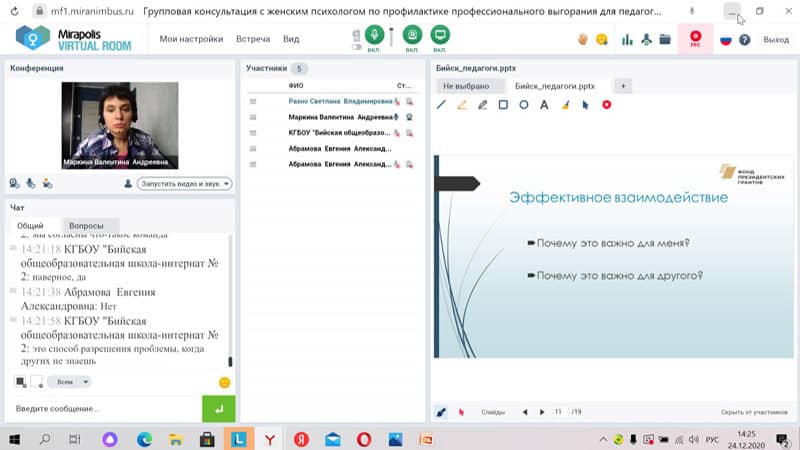Click the chat scrollbar thumb
Screen dimensions: 800x450
point(230,361)
